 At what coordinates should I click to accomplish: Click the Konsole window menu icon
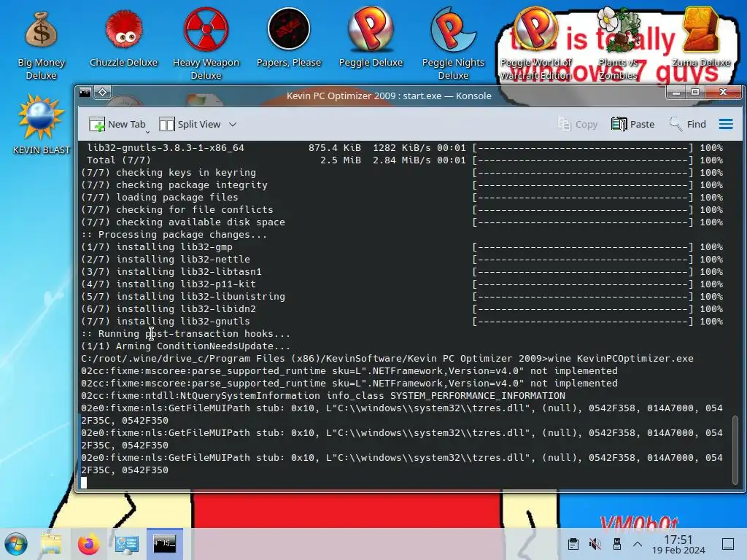point(85,93)
